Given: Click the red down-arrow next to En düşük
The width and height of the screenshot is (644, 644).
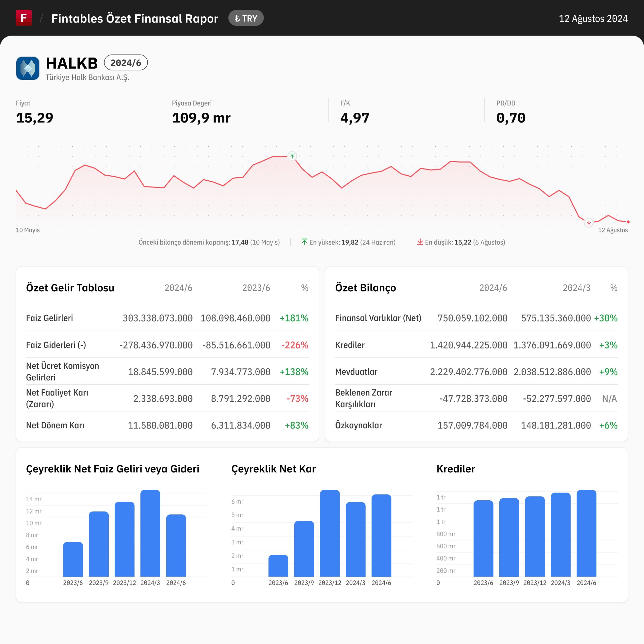Looking at the screenshot, I should [420, 242].
